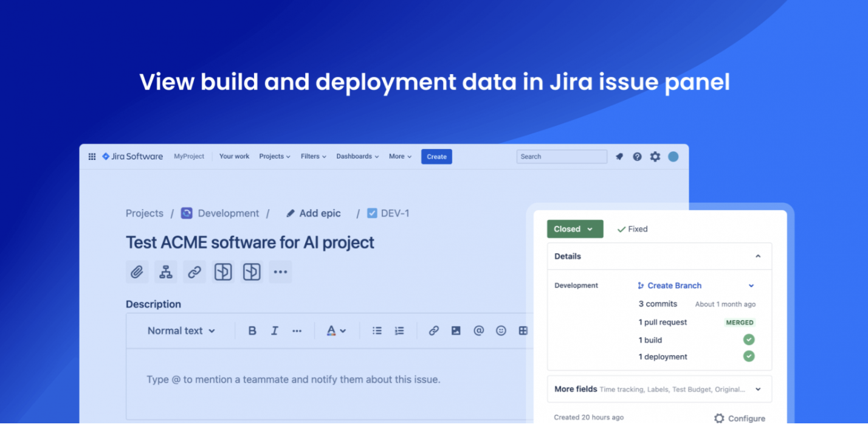Viewport: 868px width, 427px height.
Task: Open the Closed status dropdown
Action: pos(575,229)
